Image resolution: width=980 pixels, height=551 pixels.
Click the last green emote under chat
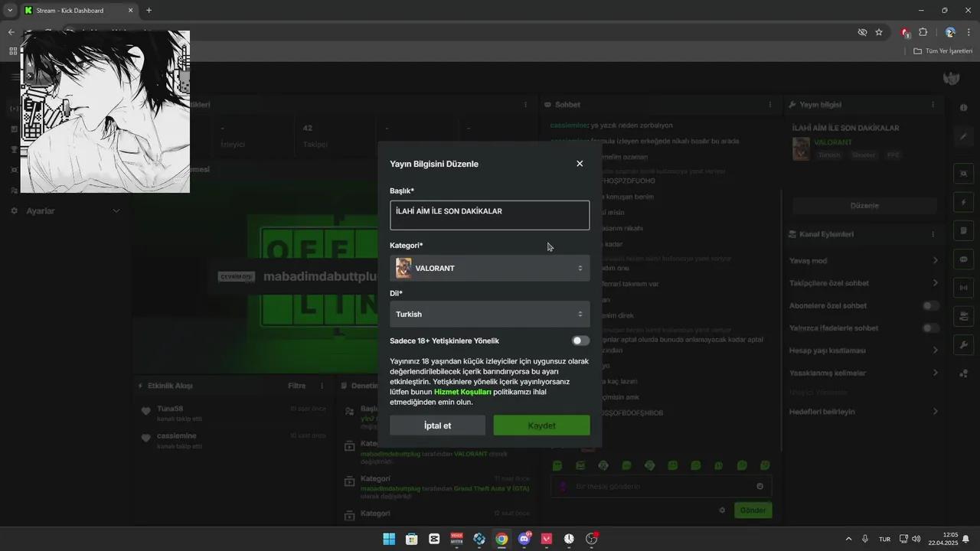pyautogui.click(x=765, y=465)
